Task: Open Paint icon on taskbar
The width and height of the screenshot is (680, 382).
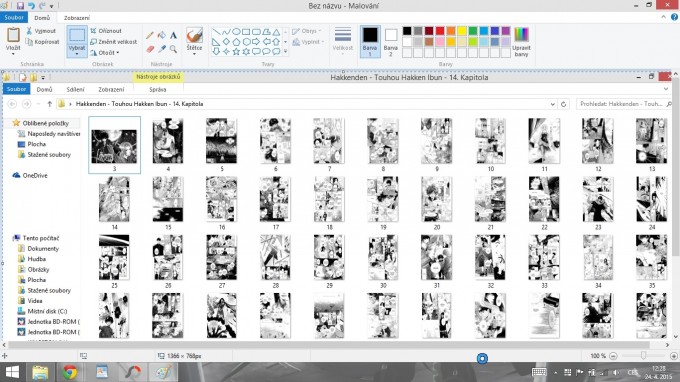Action: point(163,372)
